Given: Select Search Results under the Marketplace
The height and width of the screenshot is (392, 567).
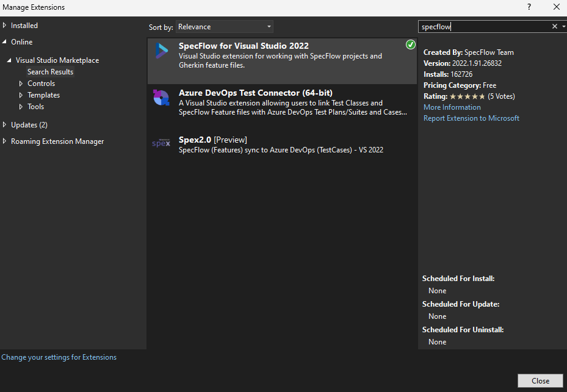Looking at the screenshot, I should 50,71.
